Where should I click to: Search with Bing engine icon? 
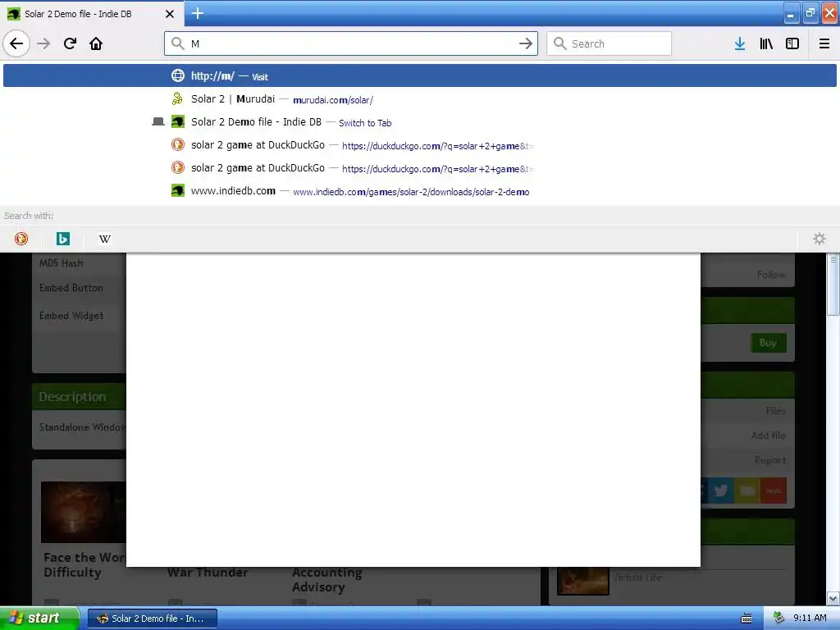pyautogui.click(x=63, y=239)
